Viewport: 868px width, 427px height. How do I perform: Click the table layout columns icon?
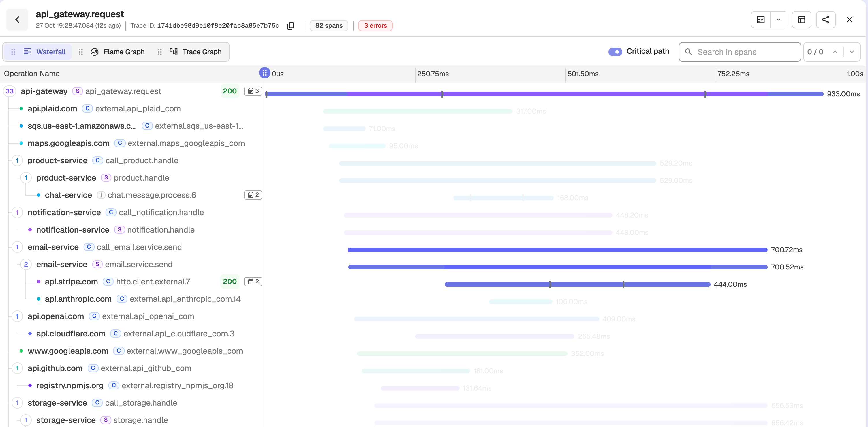click(802, 20)
